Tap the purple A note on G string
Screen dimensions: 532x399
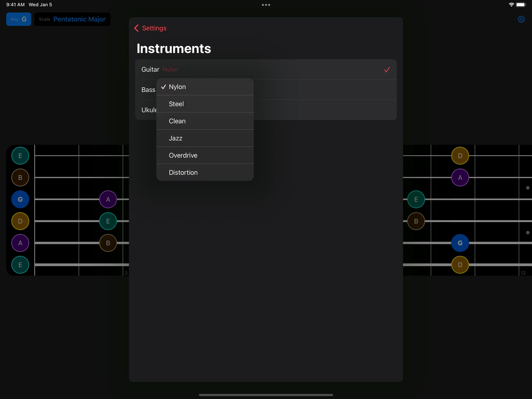[108, 199]
